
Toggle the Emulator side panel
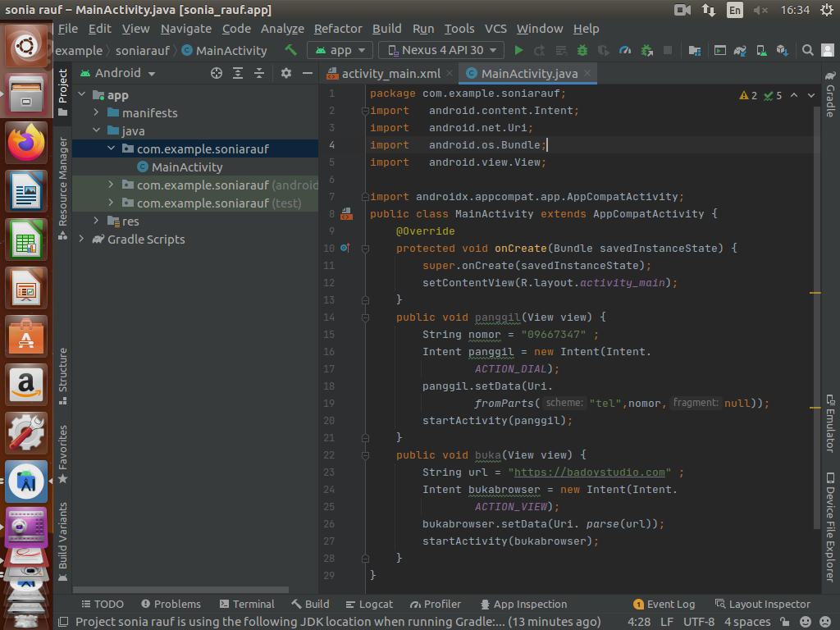click(x=830, y=423)
